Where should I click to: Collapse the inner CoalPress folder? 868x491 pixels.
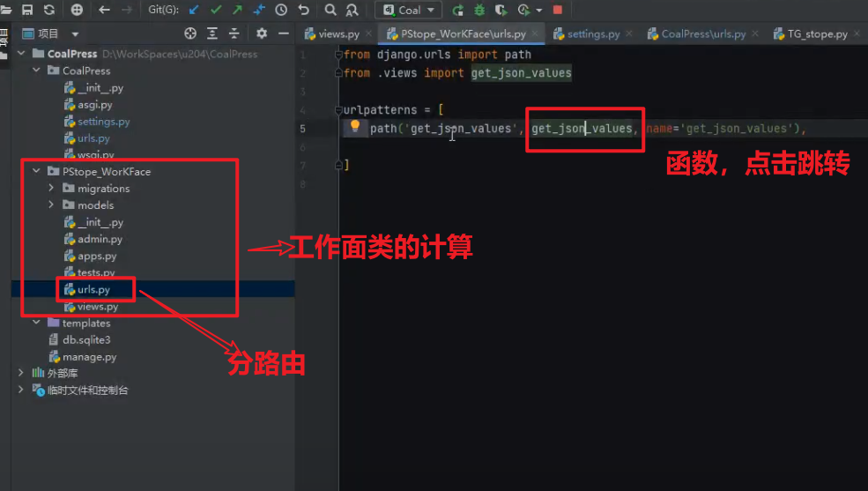coord(36,71)
